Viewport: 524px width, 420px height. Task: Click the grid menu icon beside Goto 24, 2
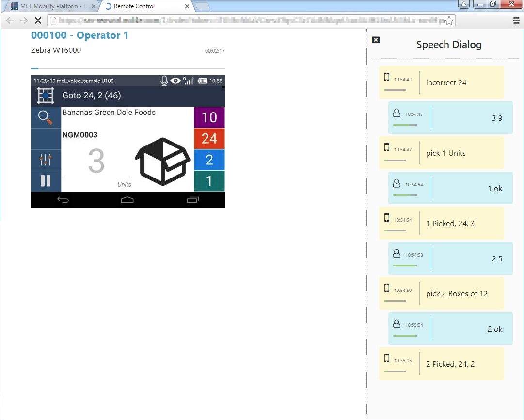(x=45, y=95)
